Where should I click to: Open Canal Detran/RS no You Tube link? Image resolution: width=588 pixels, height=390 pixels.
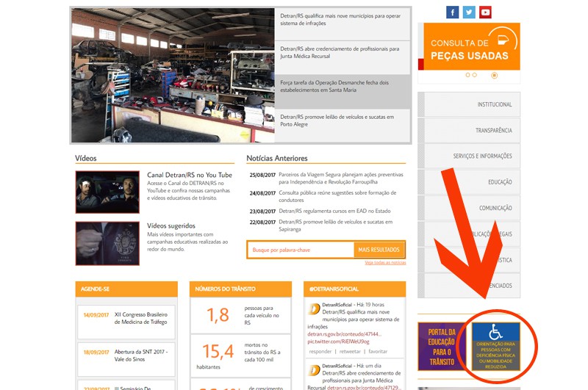click(190, 175)
